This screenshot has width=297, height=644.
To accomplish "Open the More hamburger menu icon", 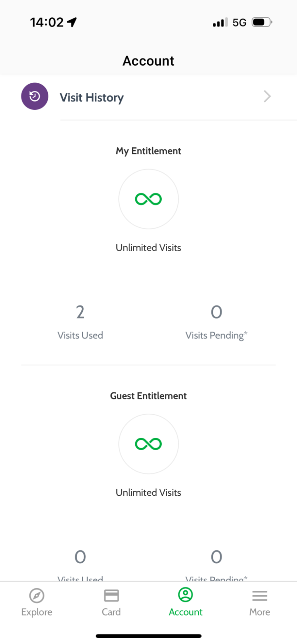I will pos(260,595).
